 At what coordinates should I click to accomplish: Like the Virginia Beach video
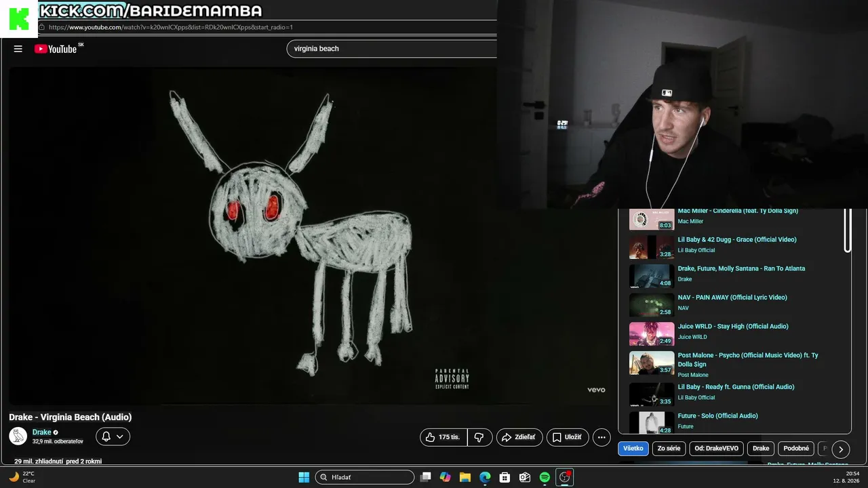(443, 437)
